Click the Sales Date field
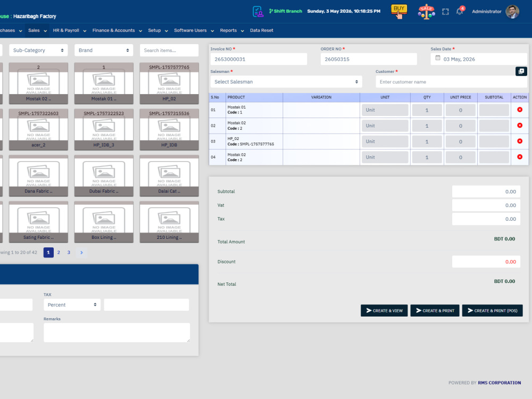This screenshot has width=532, height=399. [479, 59]
